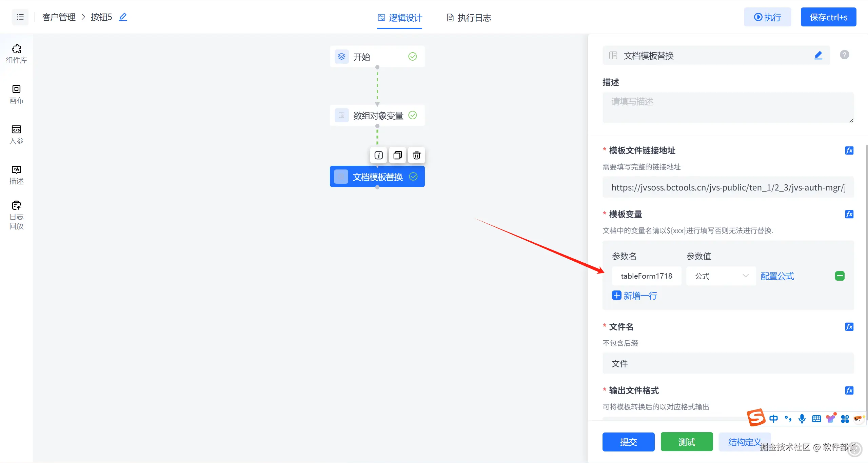Click the 文件名 input field
This screenshot has width=868, height=463.
[x=728, y=363]
